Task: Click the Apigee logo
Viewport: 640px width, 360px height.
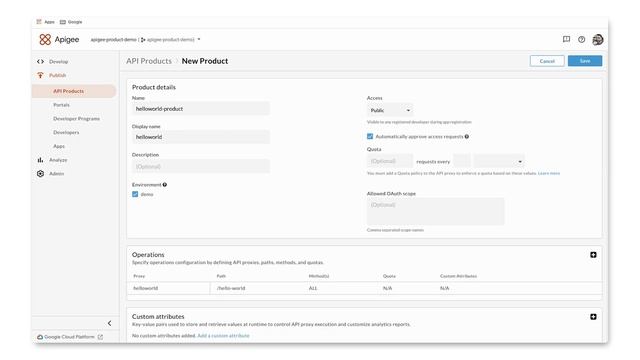Action: pos(59,40)
